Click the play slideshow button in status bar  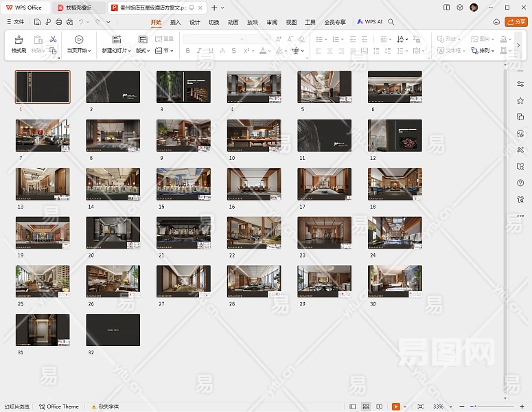(x=395, y=407)
